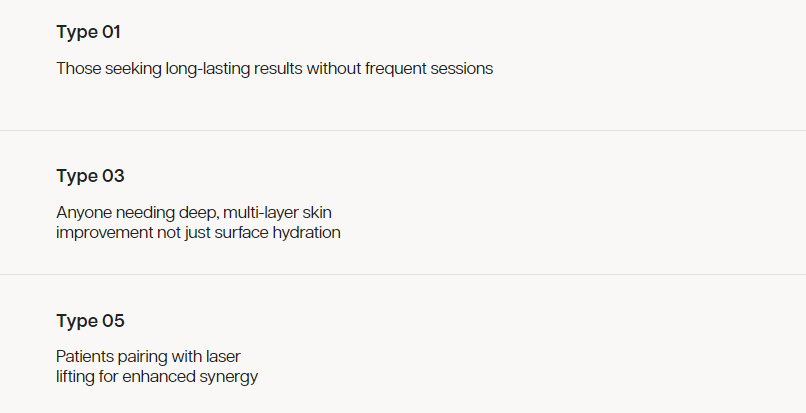The height and width of the screenshot is (413, 806).
Task: Click the word "hydration" in Type 03
Action: tap(307, 233)
